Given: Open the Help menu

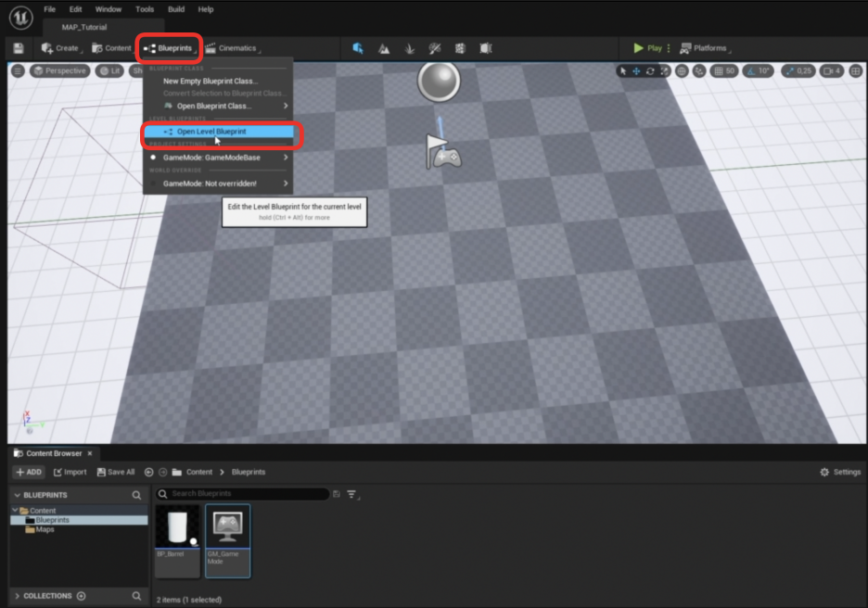Looking at the screenshot, I should point(205,9).
